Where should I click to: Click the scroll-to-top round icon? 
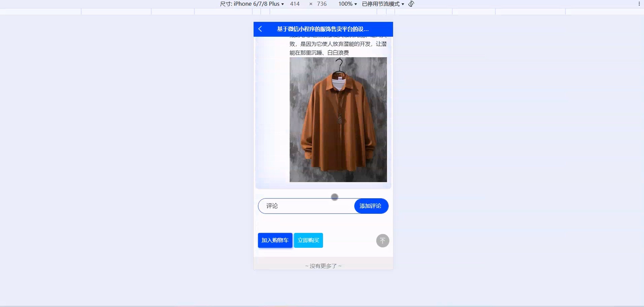(x=382, y=241)
